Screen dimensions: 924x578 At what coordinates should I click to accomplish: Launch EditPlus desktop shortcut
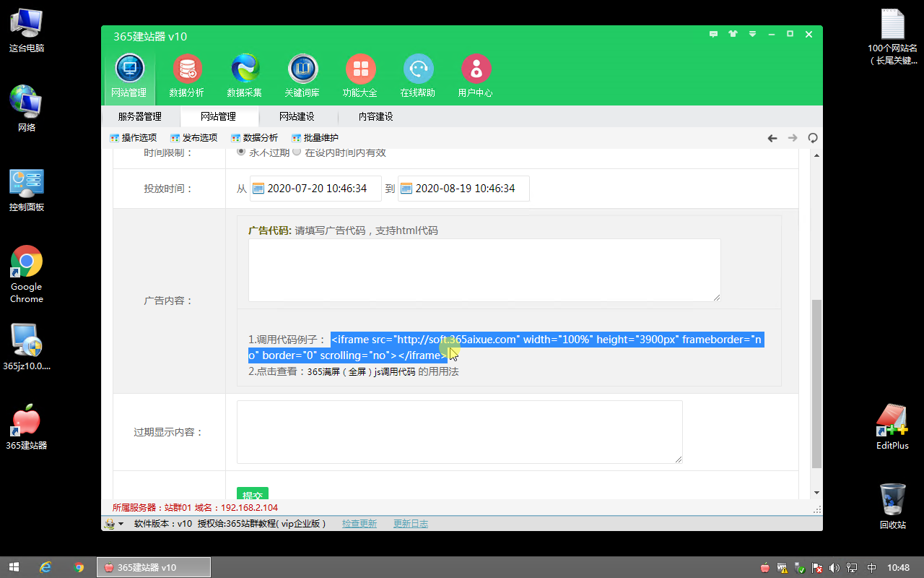pyautogui.click(x=892, y=426)
